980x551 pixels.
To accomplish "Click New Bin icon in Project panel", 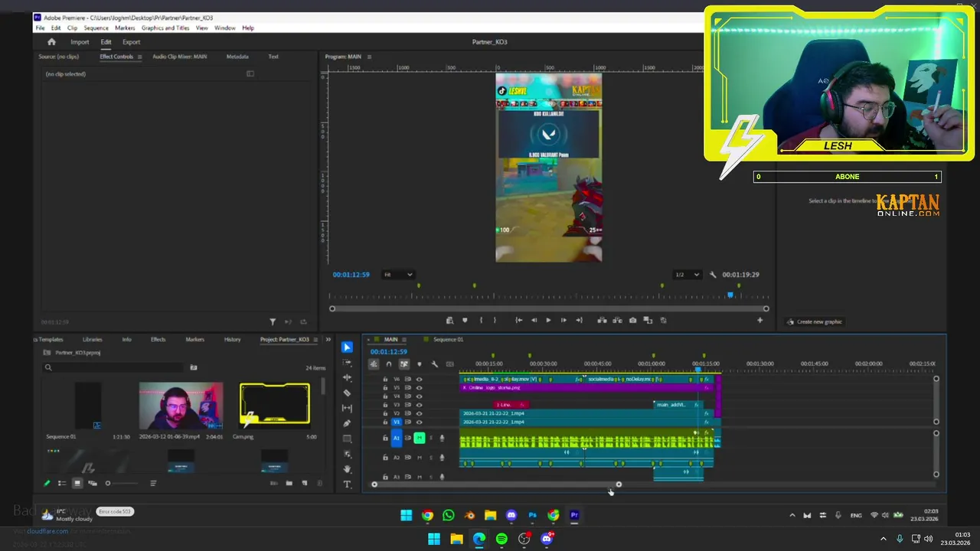I will pyautogui.click(x=289, y=484).
